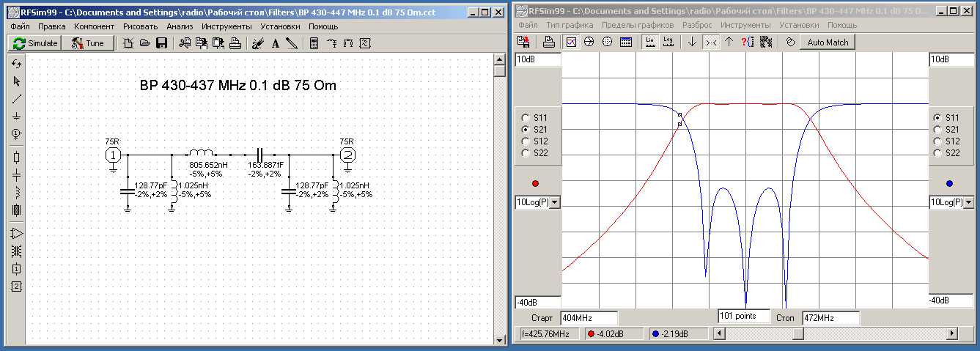The image size is (980, 351).
Task: Open the Рисовать menu
Action: pos(140,26)
